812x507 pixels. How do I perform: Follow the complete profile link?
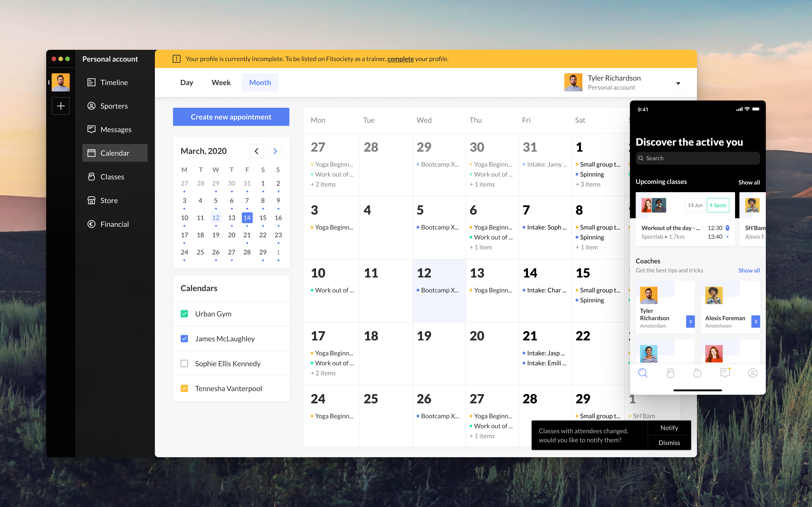point(400,59)
